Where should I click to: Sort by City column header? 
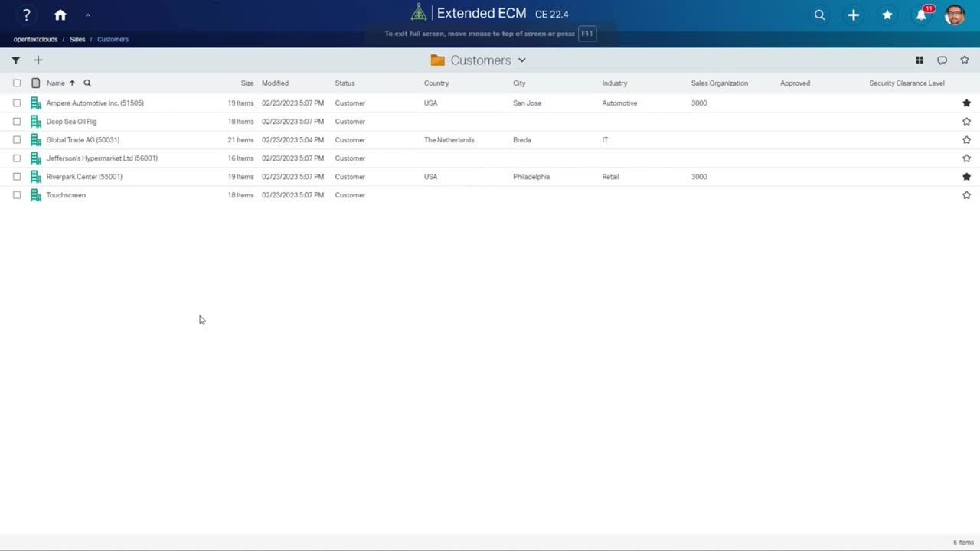519,83
